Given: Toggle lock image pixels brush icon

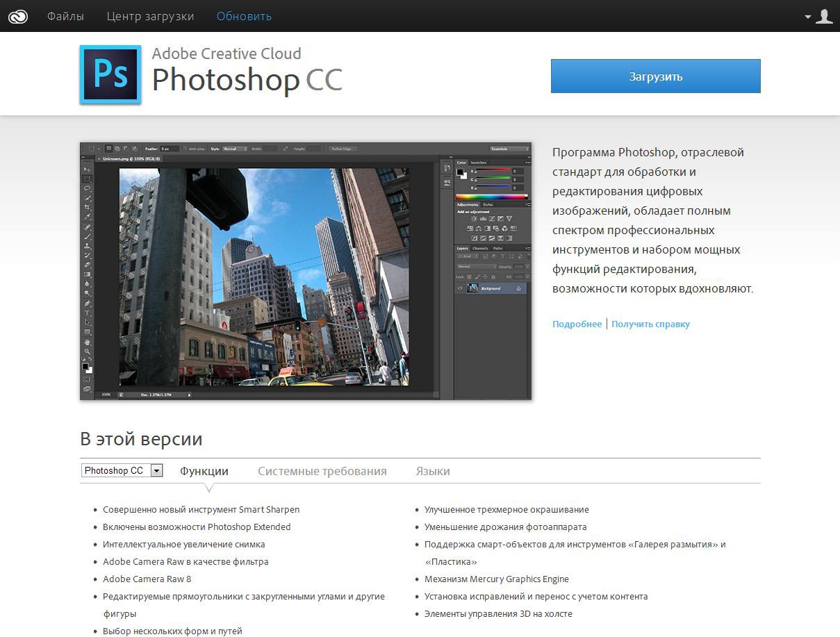Looking at the screenshot, I should pos(477,276).
